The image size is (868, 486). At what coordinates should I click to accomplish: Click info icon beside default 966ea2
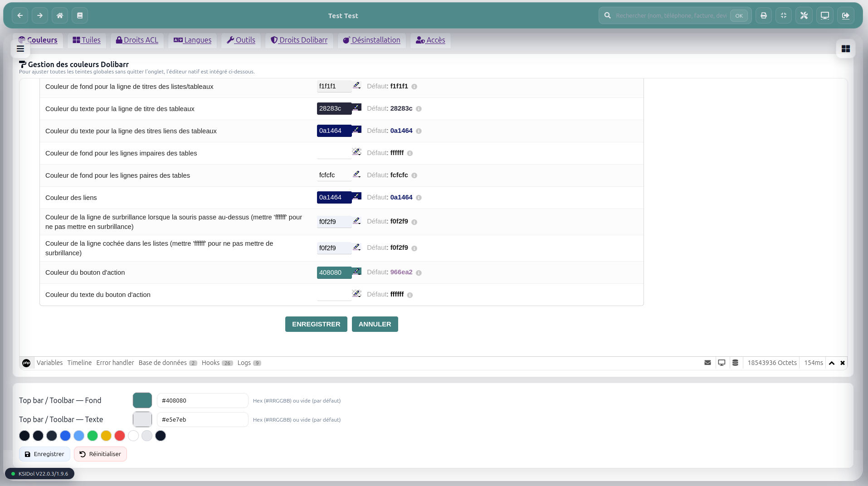[x=419, y=273]
